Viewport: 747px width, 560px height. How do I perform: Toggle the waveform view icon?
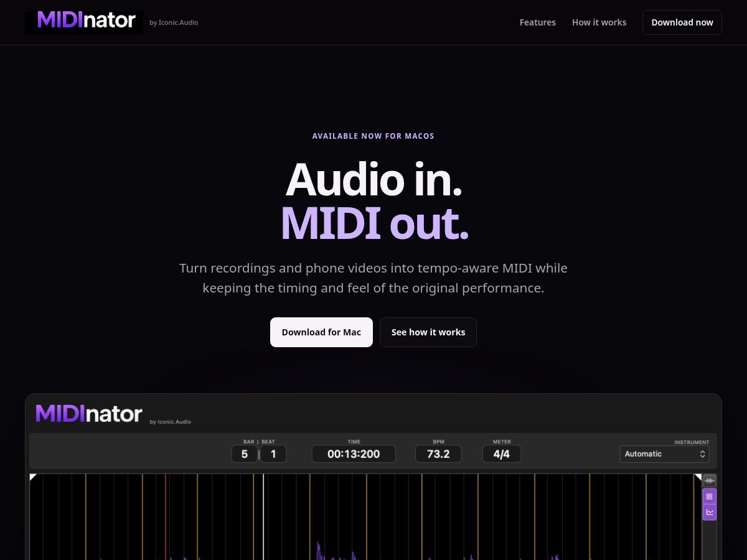(x=710, y=480)
